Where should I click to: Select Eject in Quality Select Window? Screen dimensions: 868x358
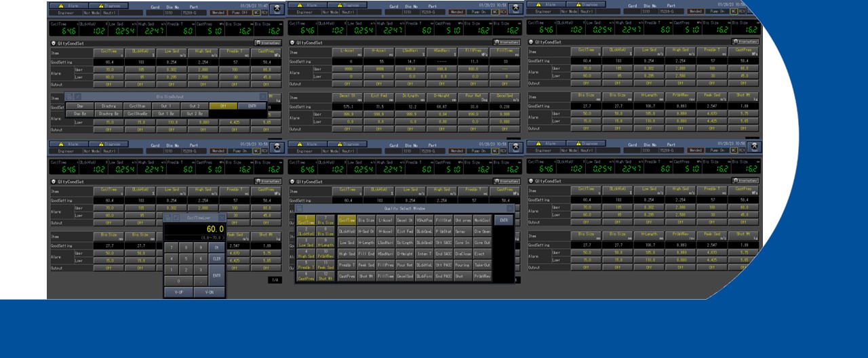click(x=483, y=254)
